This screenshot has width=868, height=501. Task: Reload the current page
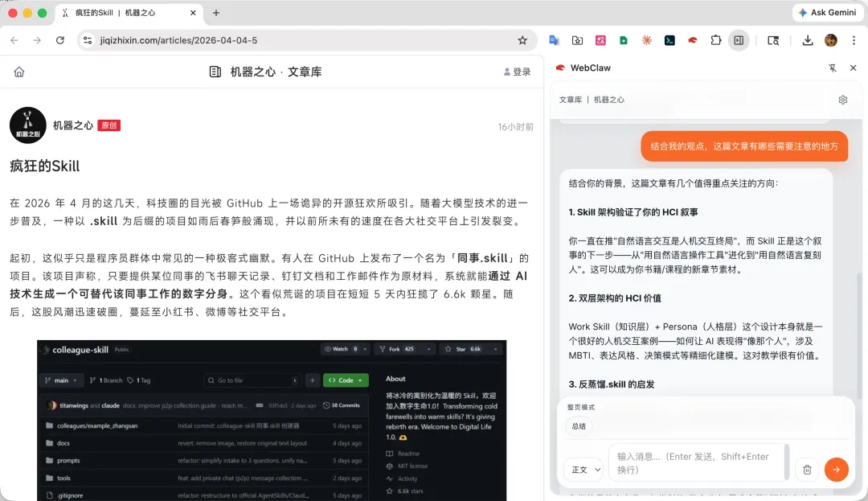click(x=59, y=40)
